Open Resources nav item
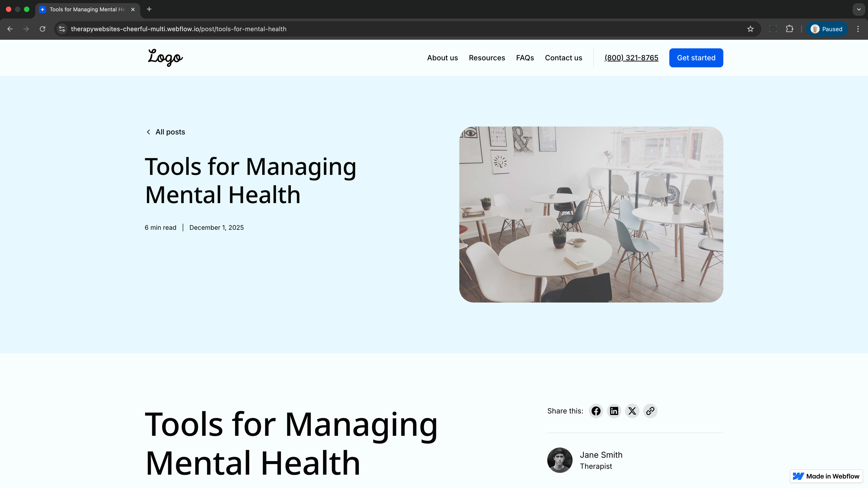 (x=487, y=58)
